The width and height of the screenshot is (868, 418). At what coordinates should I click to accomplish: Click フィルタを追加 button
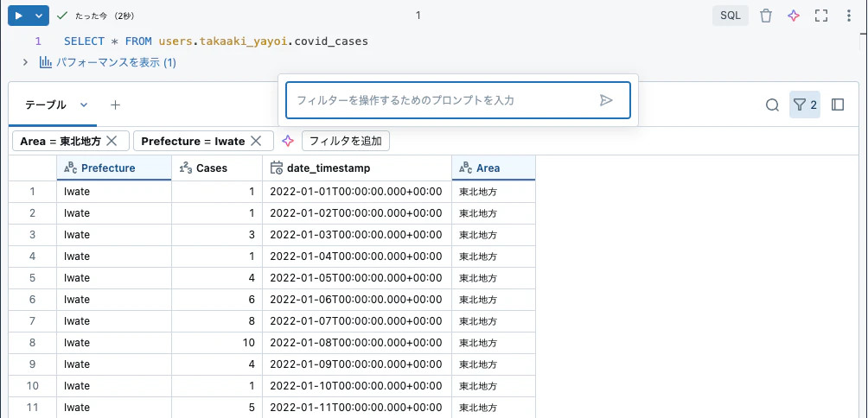tap(346, 141)
